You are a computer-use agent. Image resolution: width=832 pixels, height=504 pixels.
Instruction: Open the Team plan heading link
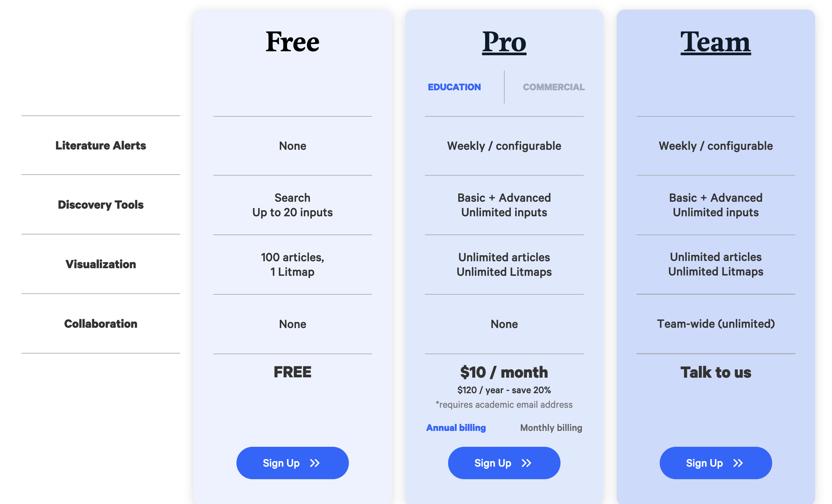(x=716, y=42)
